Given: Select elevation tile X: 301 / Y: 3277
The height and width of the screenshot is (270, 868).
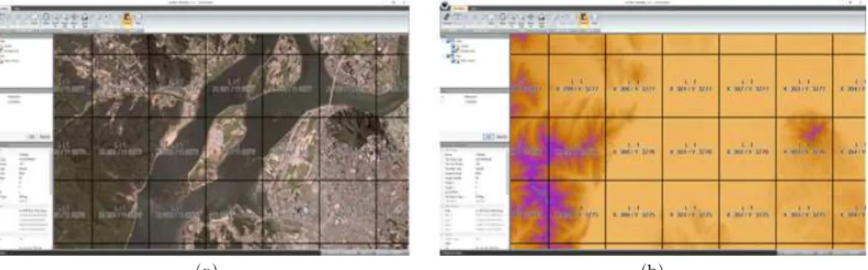Looking at the screenshot, I should coord(690,86).
